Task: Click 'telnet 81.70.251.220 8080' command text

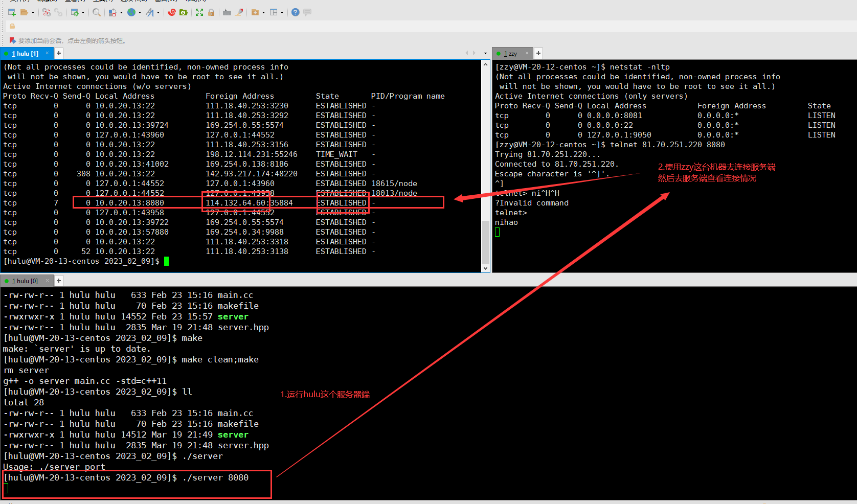Action: point(667,145)
